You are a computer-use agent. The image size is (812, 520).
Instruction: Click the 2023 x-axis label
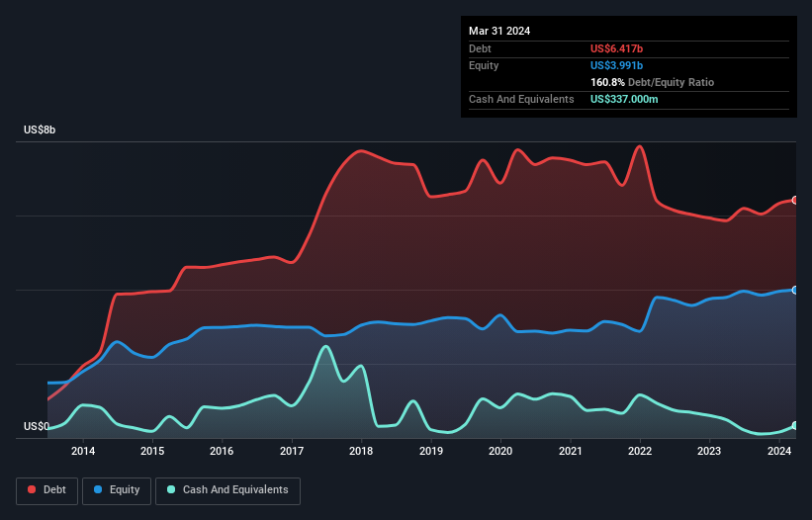(x=709, y=451)
